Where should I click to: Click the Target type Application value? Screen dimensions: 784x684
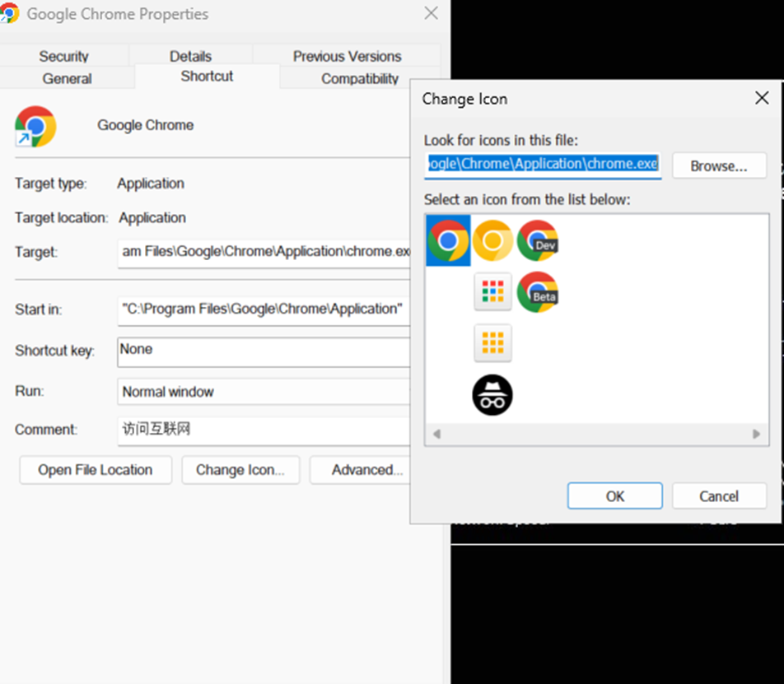click(x=151, y=184)
